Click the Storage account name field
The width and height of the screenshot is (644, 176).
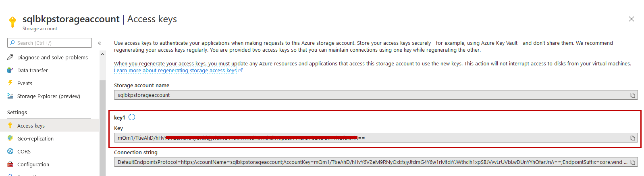(363, 95)
